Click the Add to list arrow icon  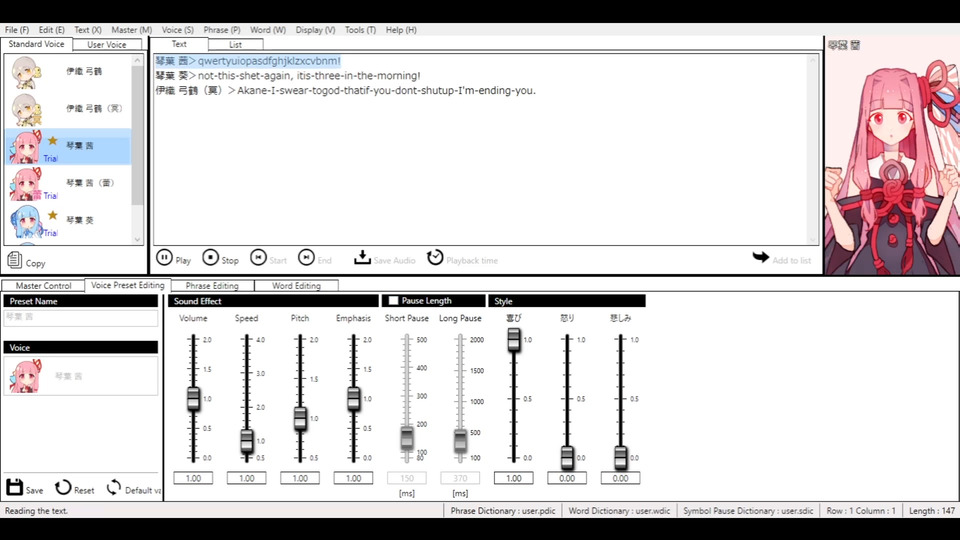coord(760,257)
